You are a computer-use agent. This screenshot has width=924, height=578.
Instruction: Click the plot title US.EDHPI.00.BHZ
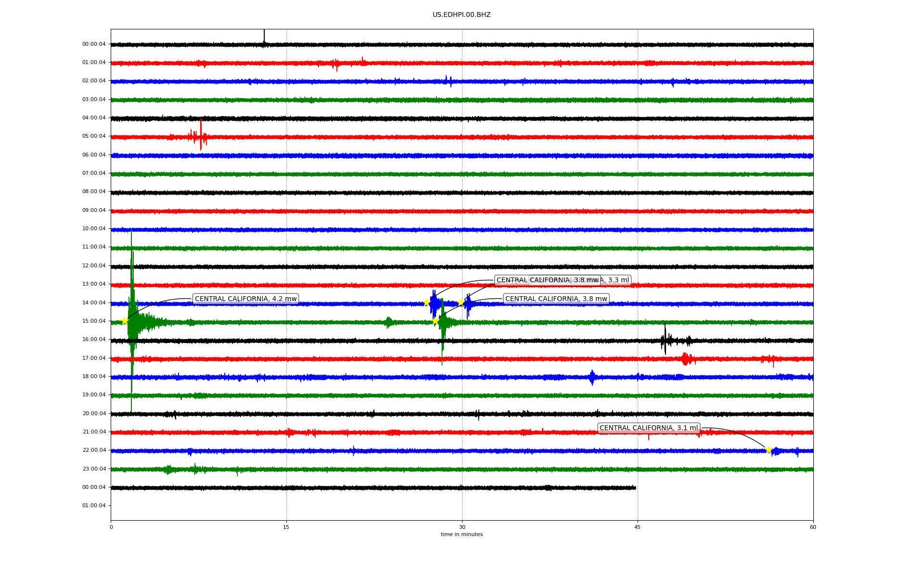462,14
